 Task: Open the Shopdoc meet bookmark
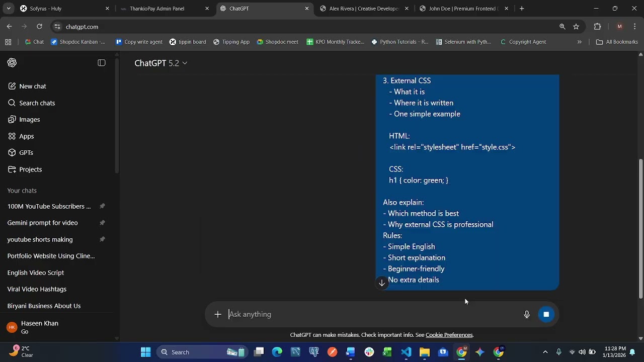tap(277, 42)
